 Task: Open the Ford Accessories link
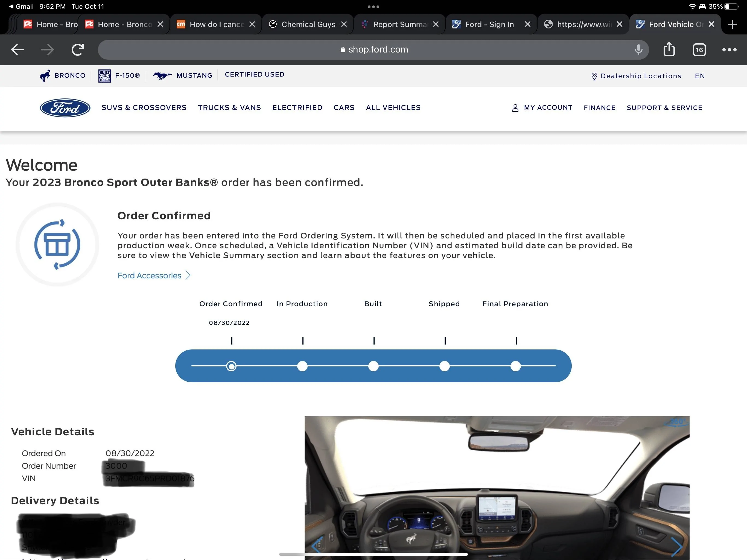click(150, 275)
